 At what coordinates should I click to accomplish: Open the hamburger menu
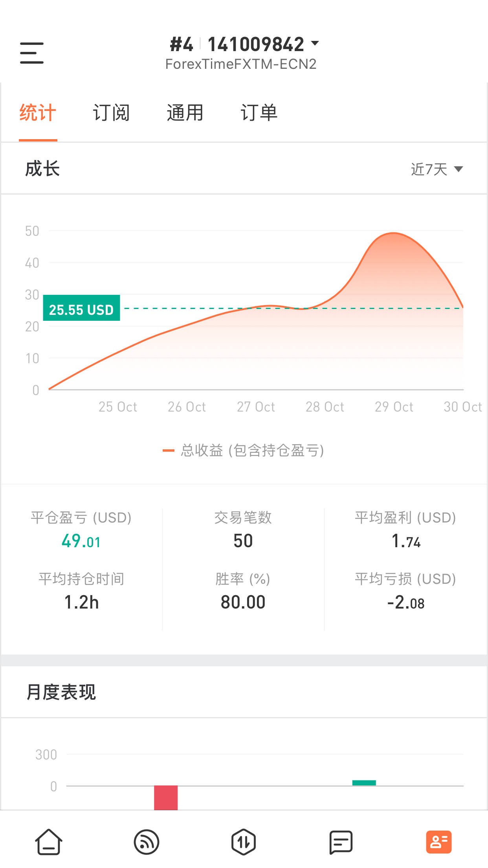[32, 53]
